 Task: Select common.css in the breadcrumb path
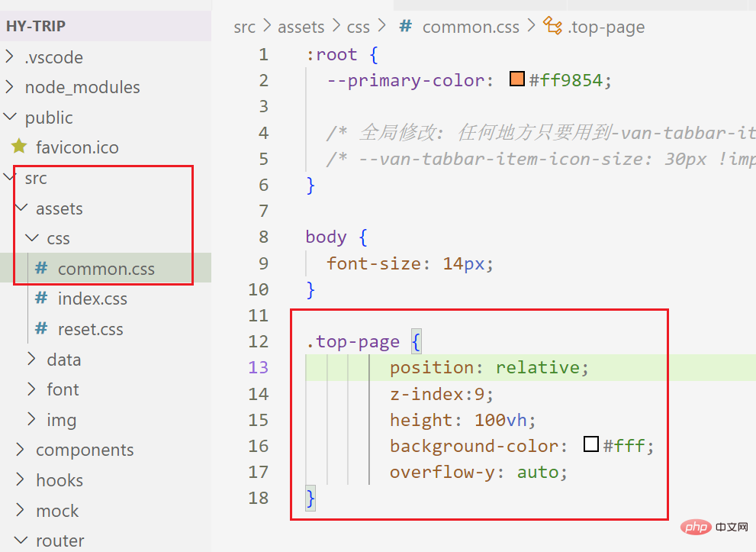click(471, 27)
